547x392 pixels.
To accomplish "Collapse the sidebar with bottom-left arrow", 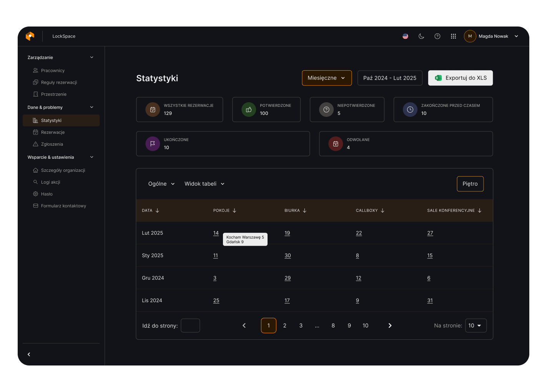I will (x=29, y=354).
